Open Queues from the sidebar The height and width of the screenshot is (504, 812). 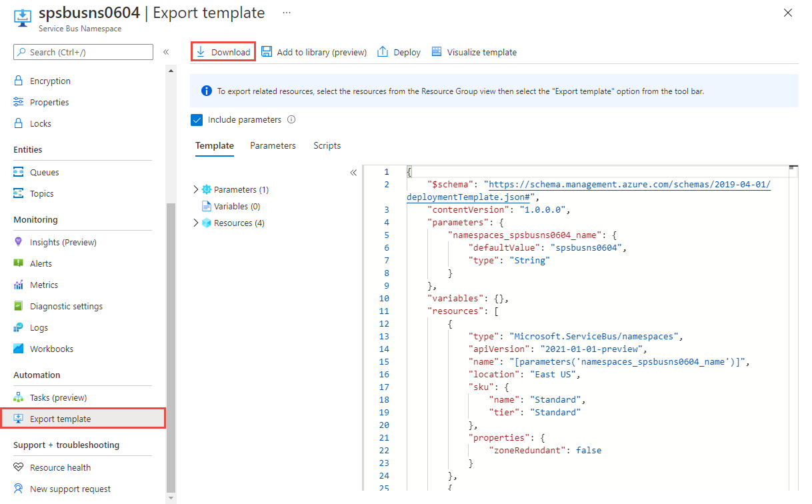[x=44, y=172]
